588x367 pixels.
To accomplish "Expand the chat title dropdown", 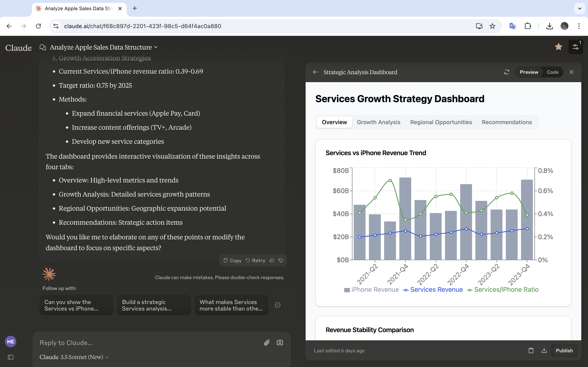I will [156, 47].
